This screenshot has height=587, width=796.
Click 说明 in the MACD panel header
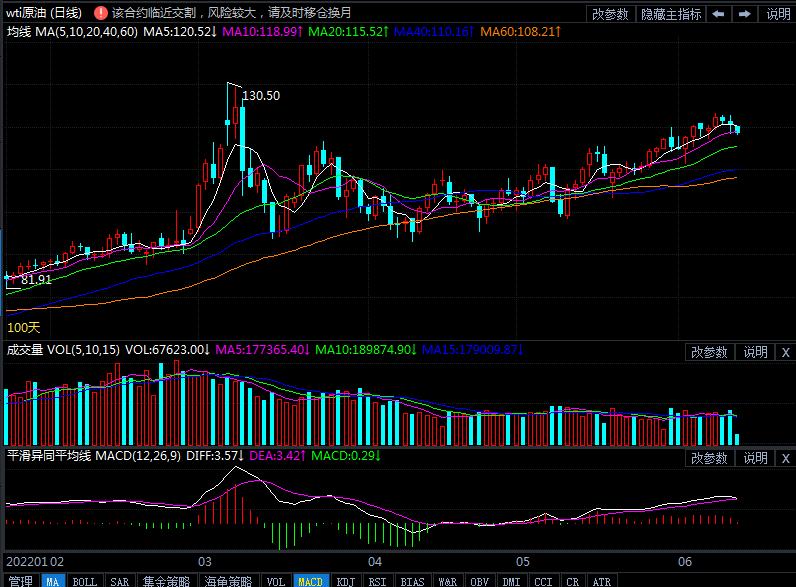(755, 458)
